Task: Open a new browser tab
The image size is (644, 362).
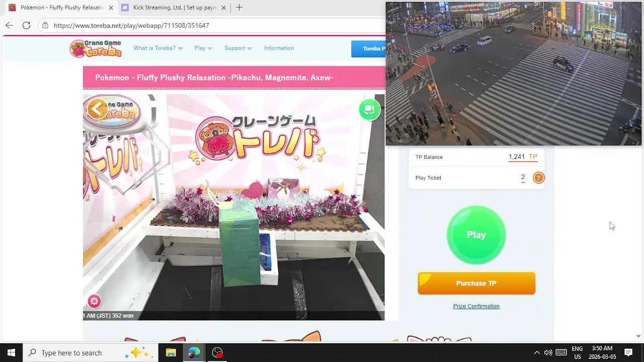Action: coord(239,8)
